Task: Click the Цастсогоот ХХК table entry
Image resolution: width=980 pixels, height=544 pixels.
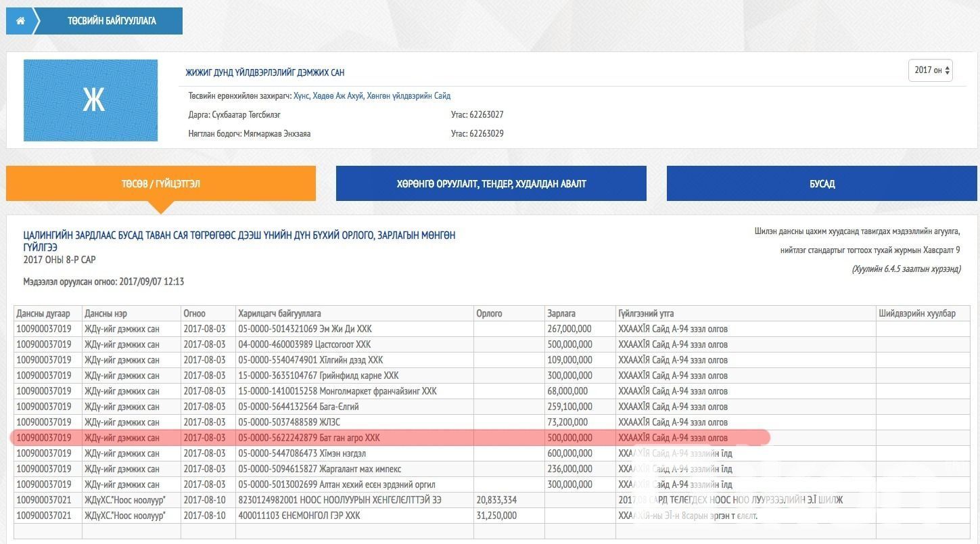Action: click(x=304, y=344)
